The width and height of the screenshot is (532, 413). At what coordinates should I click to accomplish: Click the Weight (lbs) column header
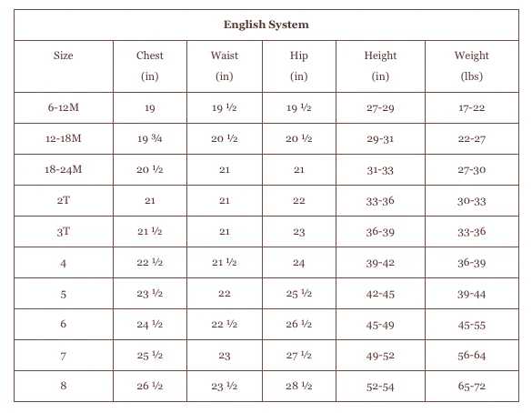(472, 65)
